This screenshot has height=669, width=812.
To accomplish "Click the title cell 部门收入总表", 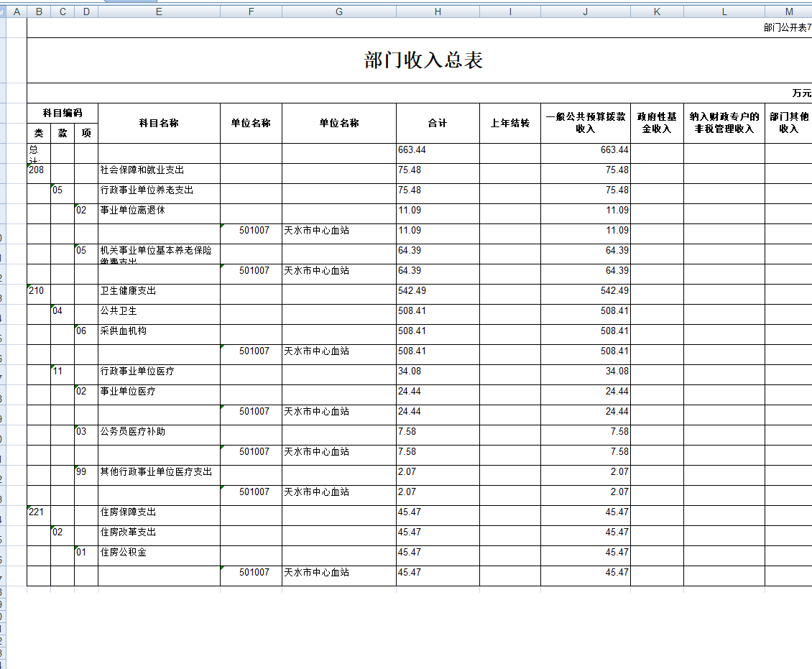I will [423, 60].
